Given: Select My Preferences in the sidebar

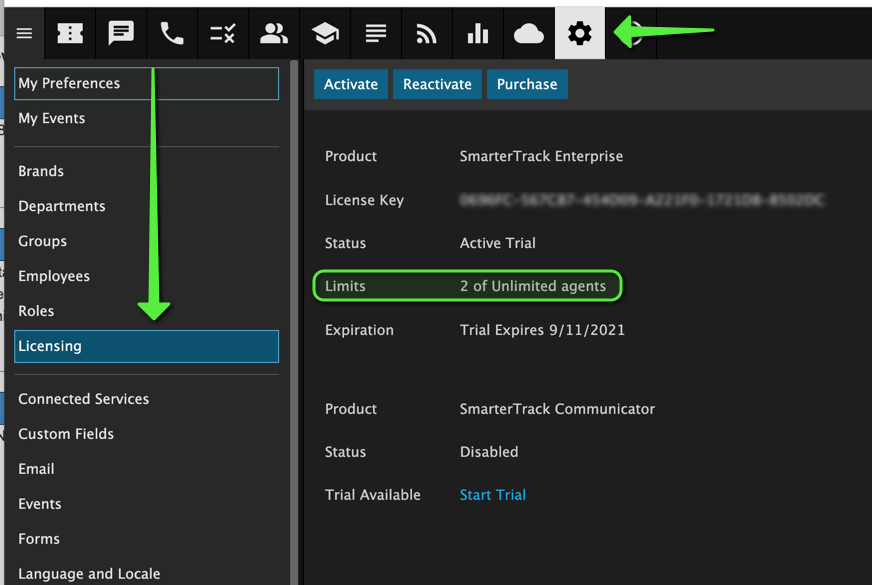Looking at the screenshot, I should coord(146,84).
